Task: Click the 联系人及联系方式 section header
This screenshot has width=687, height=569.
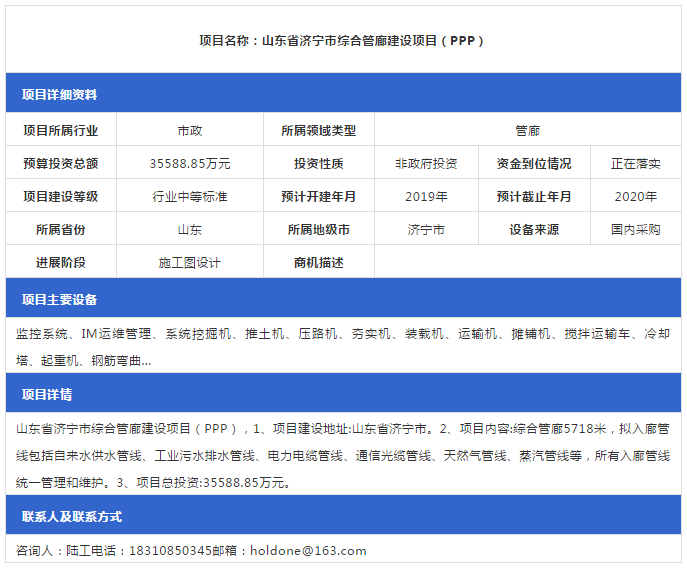Action: pos(72,517)
